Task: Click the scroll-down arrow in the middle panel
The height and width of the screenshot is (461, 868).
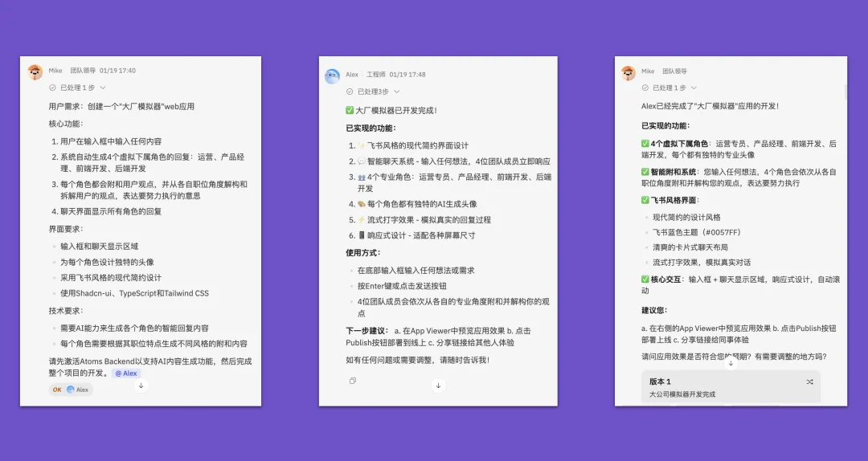Action: click(x=438, y=386)
